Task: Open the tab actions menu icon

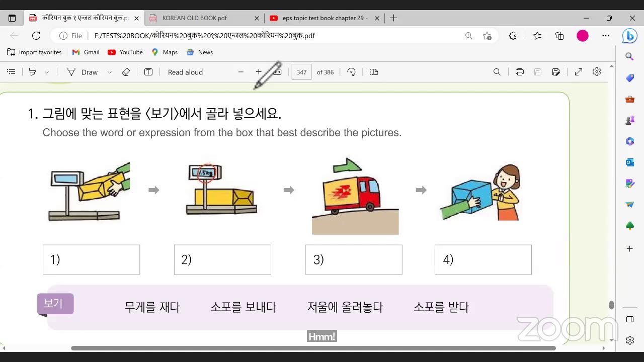Action: point(12,18)
